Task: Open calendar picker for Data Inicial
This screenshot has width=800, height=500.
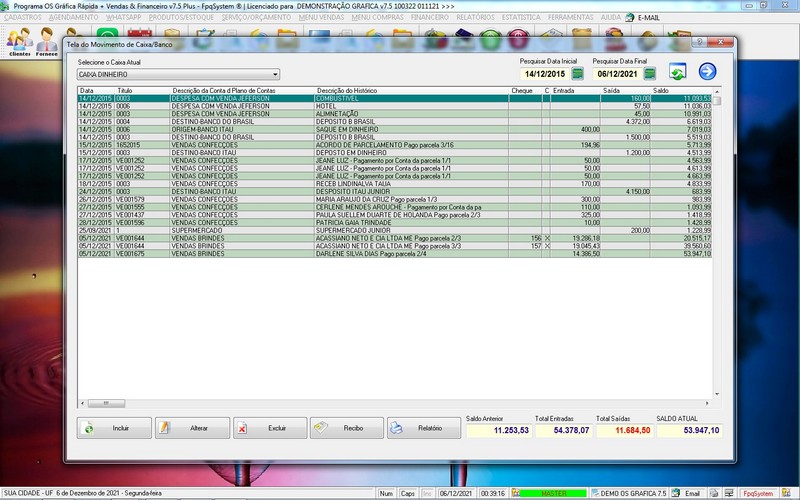Action: 578,74
